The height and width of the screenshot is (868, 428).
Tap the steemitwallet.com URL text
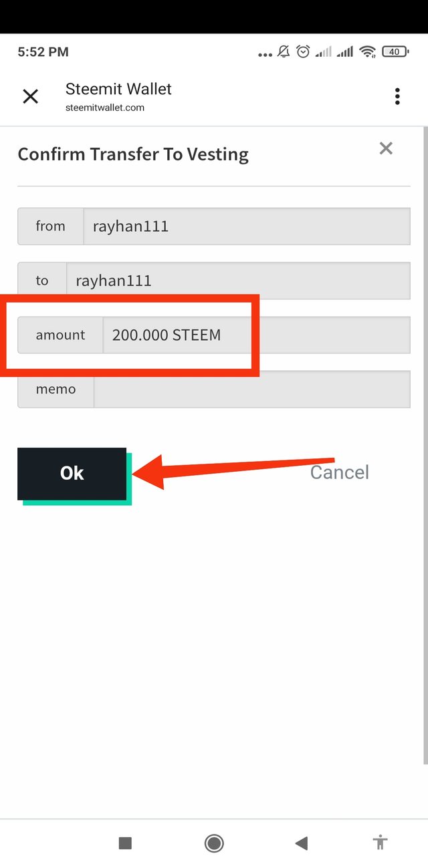click(x=105, y=108)
